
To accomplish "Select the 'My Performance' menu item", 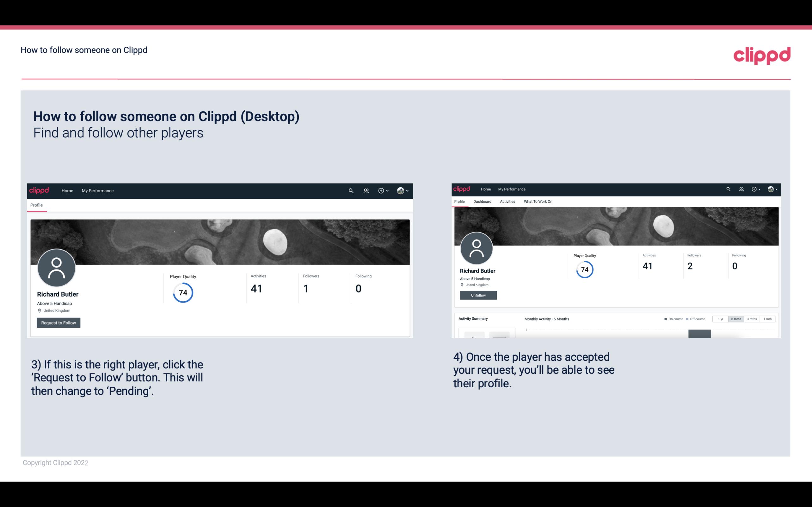I will click(97, 190).
